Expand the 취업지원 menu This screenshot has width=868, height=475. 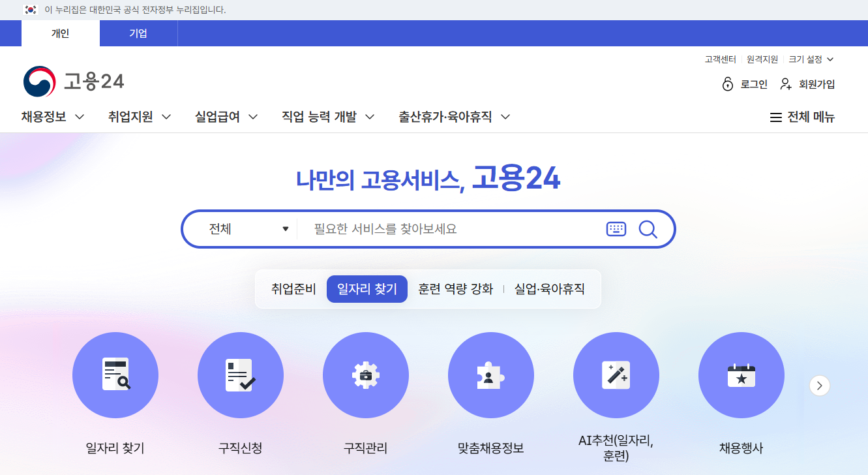[x=140, y=117]
